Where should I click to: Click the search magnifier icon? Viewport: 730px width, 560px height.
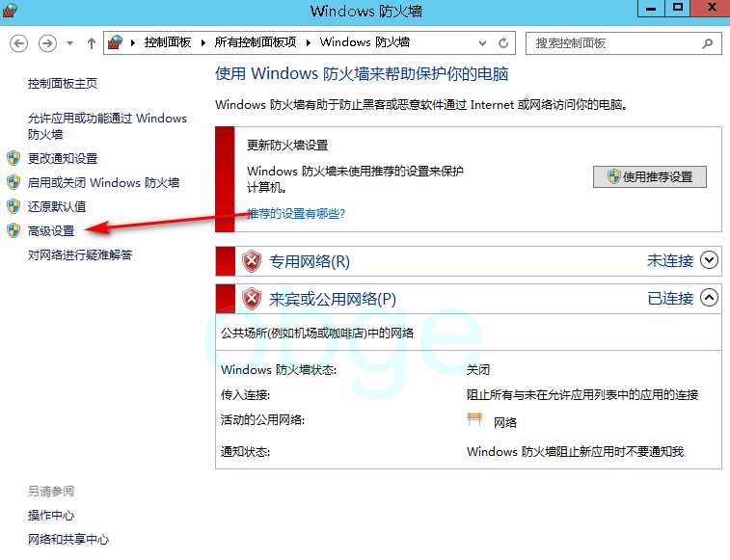707,43
